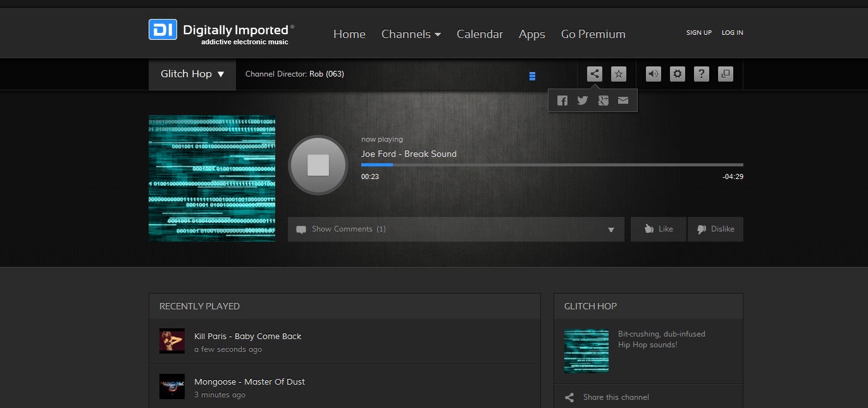This screenshot has height=408, width=868.
Task: Click the LOG IN link
Action: tap(733, 33)
